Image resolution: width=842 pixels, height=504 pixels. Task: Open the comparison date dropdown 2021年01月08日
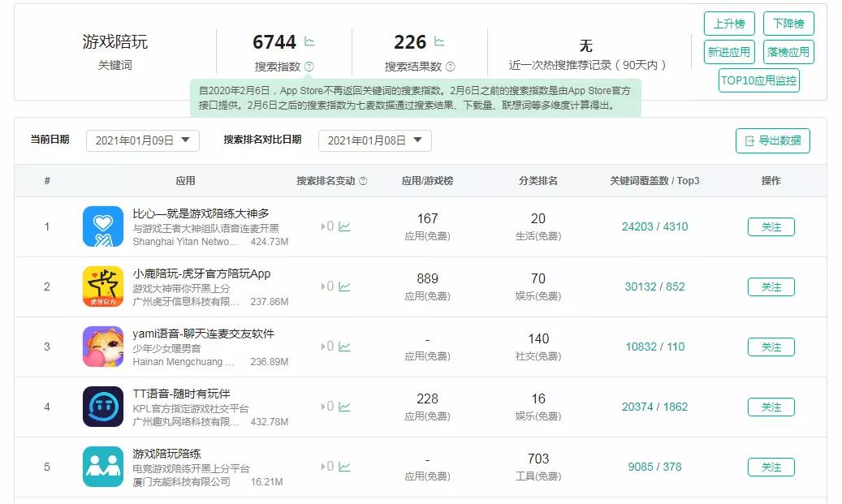tap(375, 140)
